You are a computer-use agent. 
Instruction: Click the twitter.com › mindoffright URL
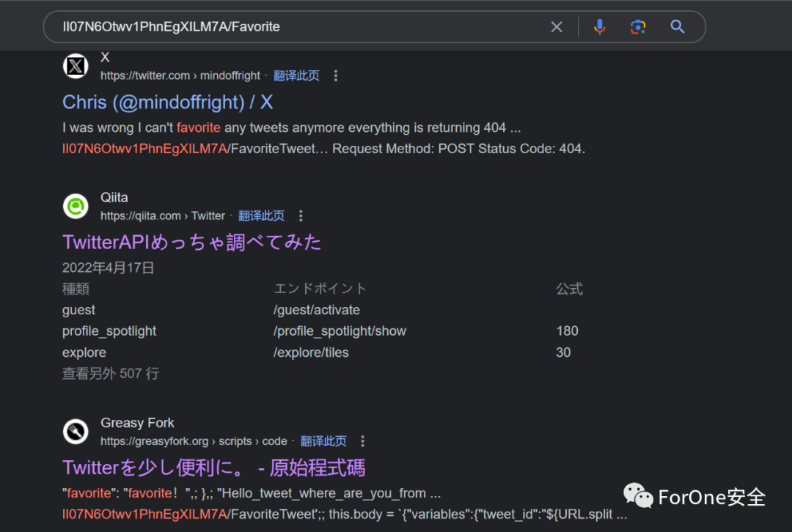click(x=180, y=75)
